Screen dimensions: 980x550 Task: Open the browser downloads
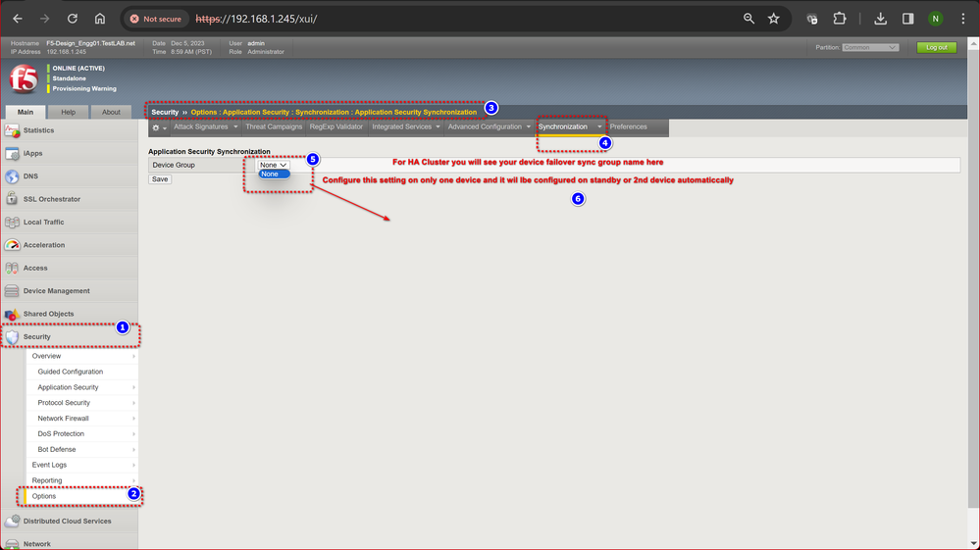(880, 19)
